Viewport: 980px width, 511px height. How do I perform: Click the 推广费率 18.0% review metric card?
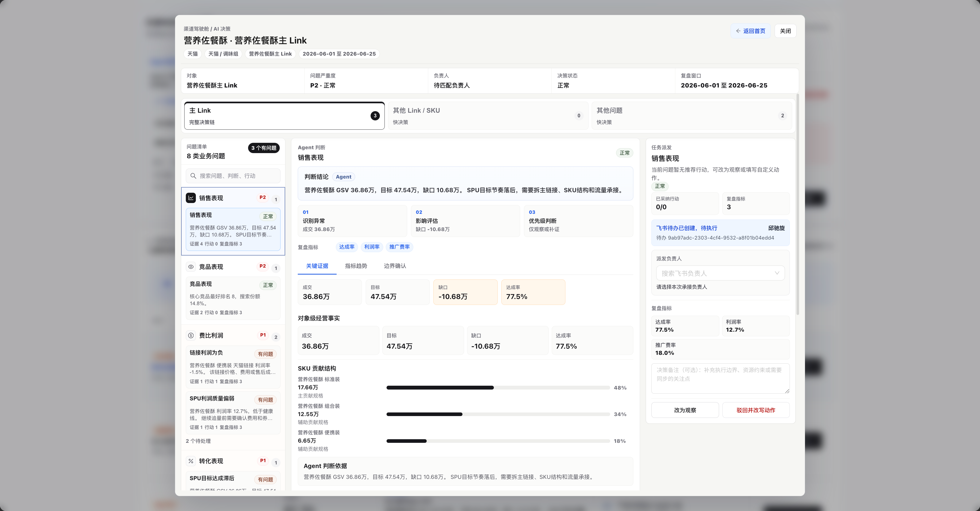tap(720, 349)
